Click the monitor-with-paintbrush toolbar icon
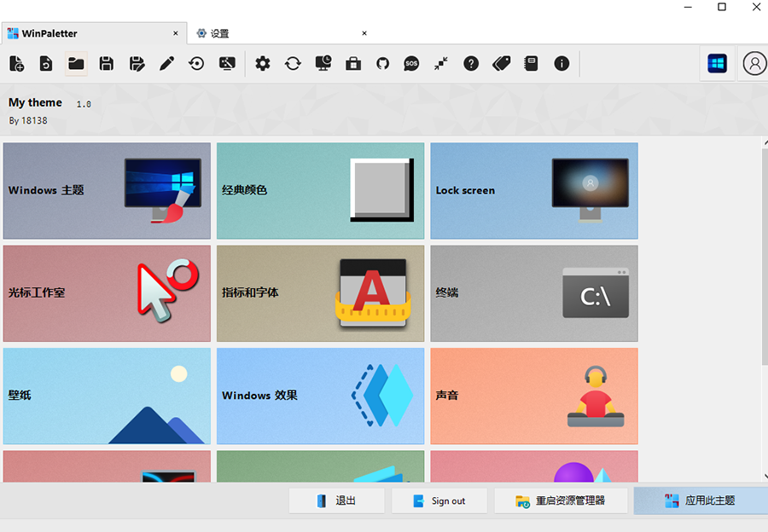The height and width of the screenshot is (532, 768). [227, 64]
